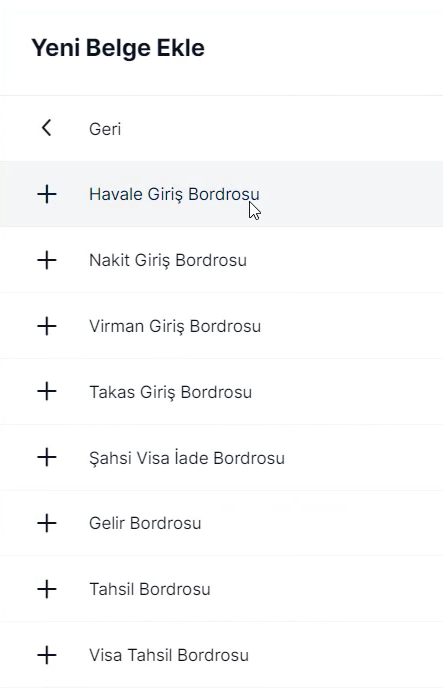The image size is (443, 691).
Task: Click plus icon beside Gelir Bordrosu
Action: coord(47,523)
